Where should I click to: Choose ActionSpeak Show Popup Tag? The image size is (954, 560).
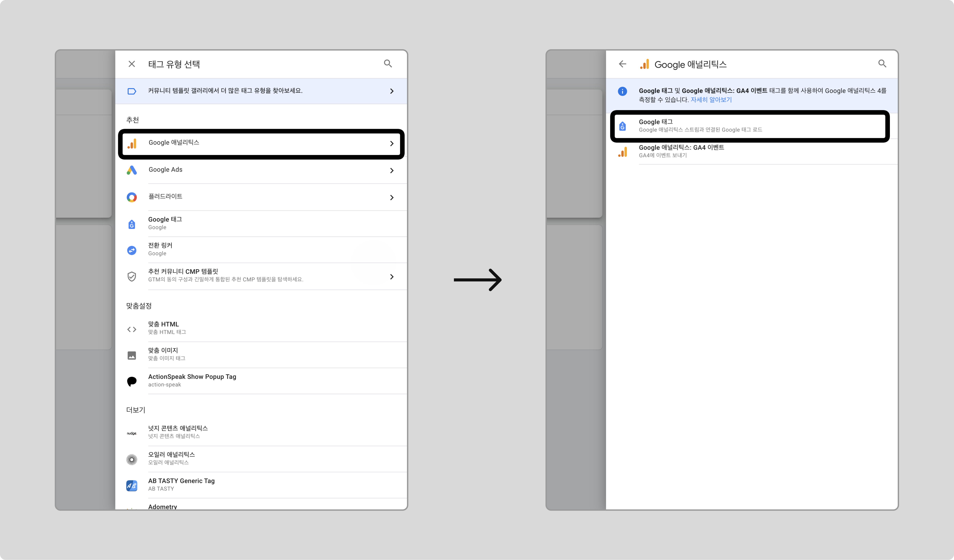(x=261, y=380)
